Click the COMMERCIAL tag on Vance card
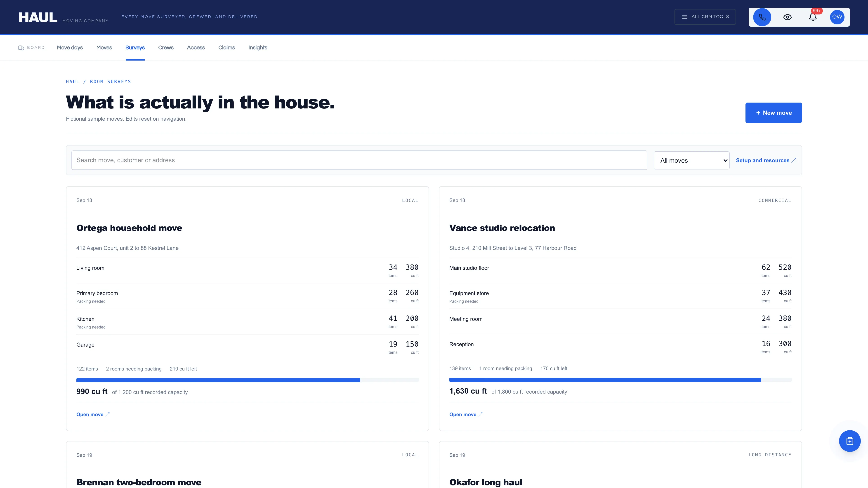This screenshot has height=488, width=868. 775,200
